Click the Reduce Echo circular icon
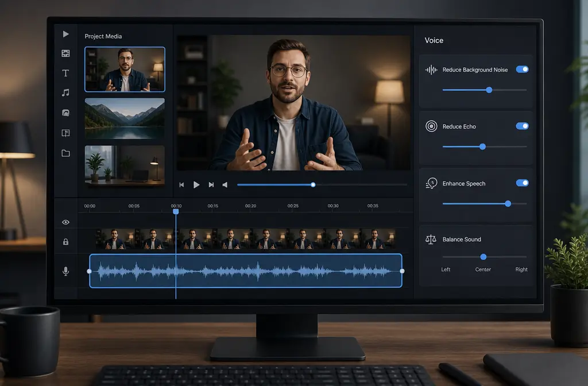588x386 pixels. pyautogui.click(x=431, y=126)
